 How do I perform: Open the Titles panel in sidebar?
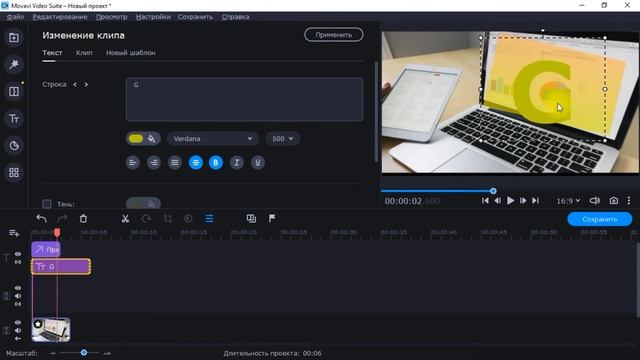tap(14, 119)
